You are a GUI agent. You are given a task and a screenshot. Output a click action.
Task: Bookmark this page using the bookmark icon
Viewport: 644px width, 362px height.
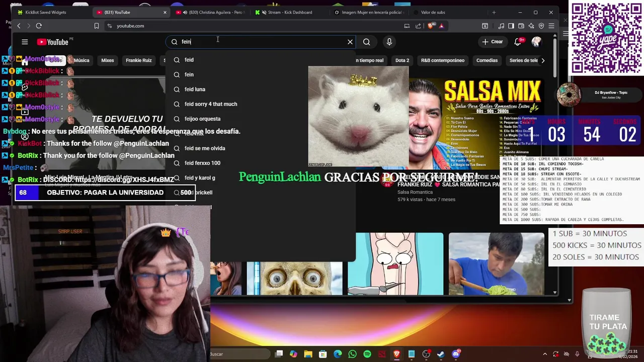coord(97,26)
